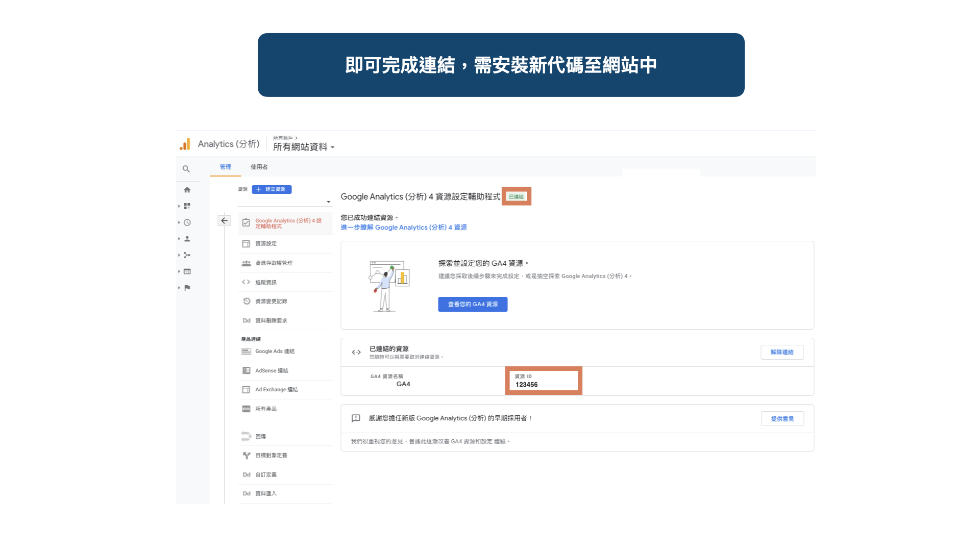Click the linked property arrows icon
The width and height of the screenshot is (980, 551).
click(356, 352)
